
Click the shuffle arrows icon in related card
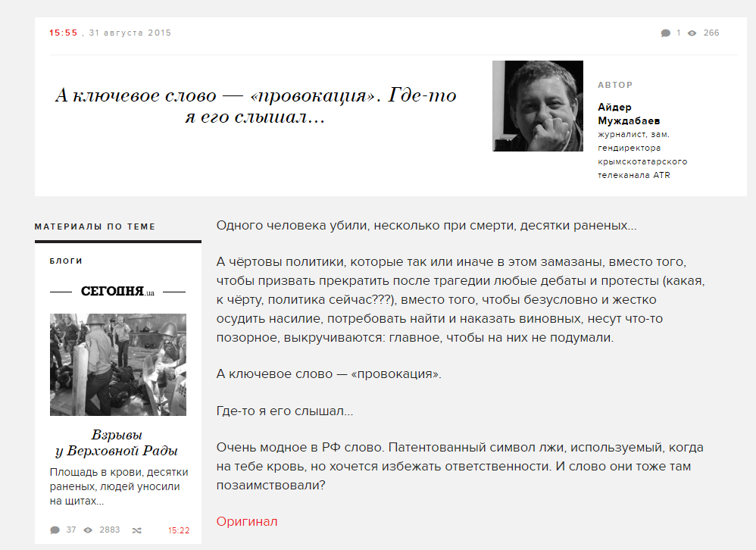[x=137, y=530]
